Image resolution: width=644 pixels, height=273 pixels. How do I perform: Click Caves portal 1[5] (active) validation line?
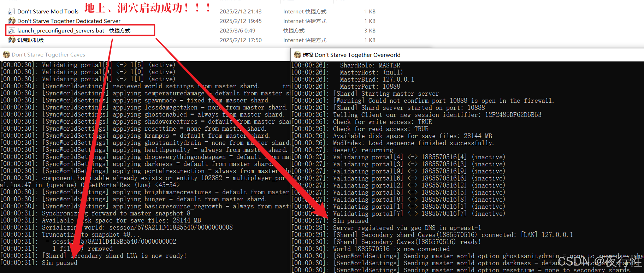point(88,65)
